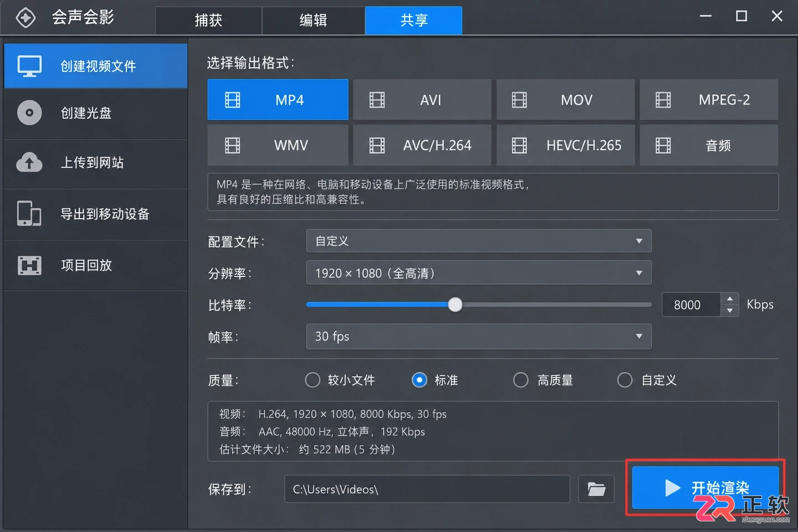The image size is (798, 532).
Task: Choose the MPEG-2 output format
Action: 709,100
